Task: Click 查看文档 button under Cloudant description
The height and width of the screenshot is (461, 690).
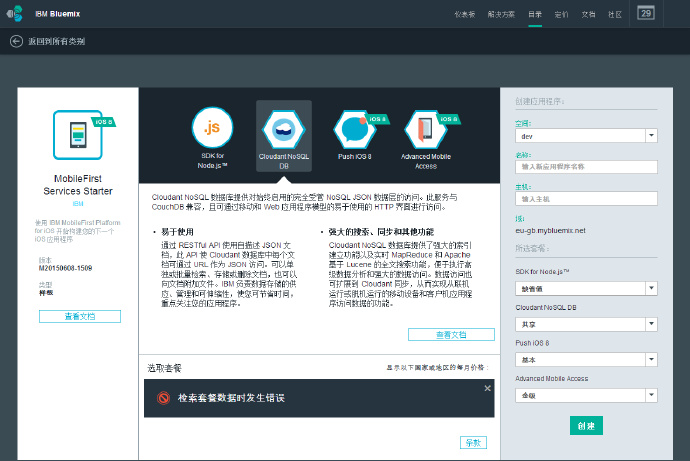Action: pos(451,334)
